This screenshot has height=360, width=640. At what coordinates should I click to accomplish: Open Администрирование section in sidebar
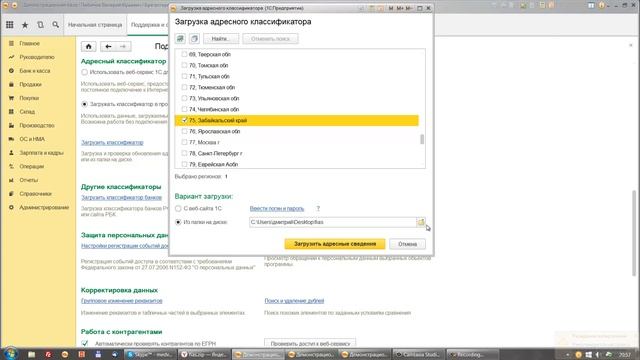click(44, 207)
